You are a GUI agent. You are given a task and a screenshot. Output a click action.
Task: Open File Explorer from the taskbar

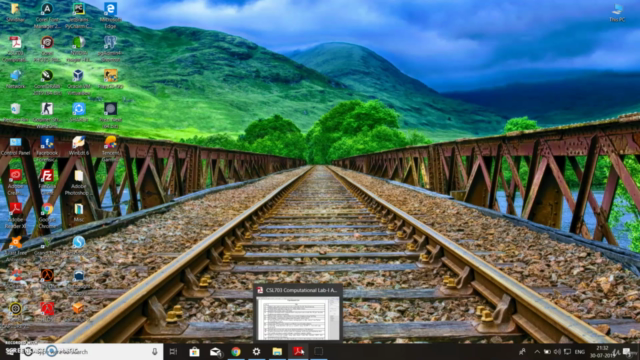tap(277, 351)
